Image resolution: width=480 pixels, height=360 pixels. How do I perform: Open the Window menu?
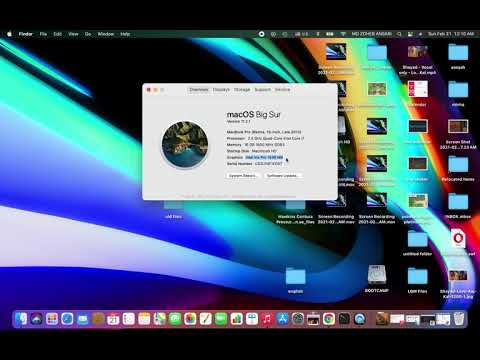tap(106, 34)
